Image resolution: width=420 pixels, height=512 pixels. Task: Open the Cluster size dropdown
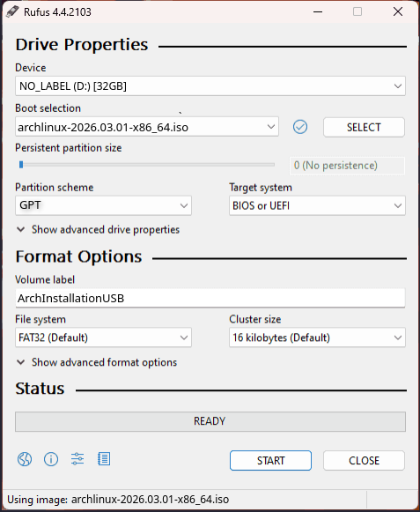pyautogui.click(x=317, y=338)
